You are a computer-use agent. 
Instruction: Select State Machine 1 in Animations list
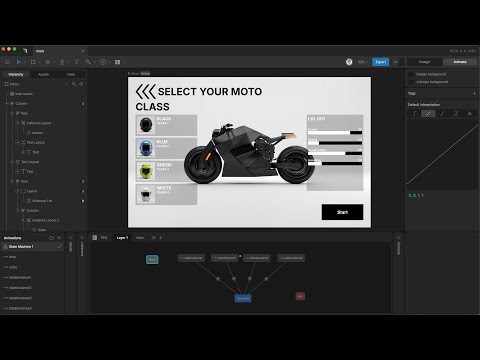pyautogui.click(x=32, y=247)
